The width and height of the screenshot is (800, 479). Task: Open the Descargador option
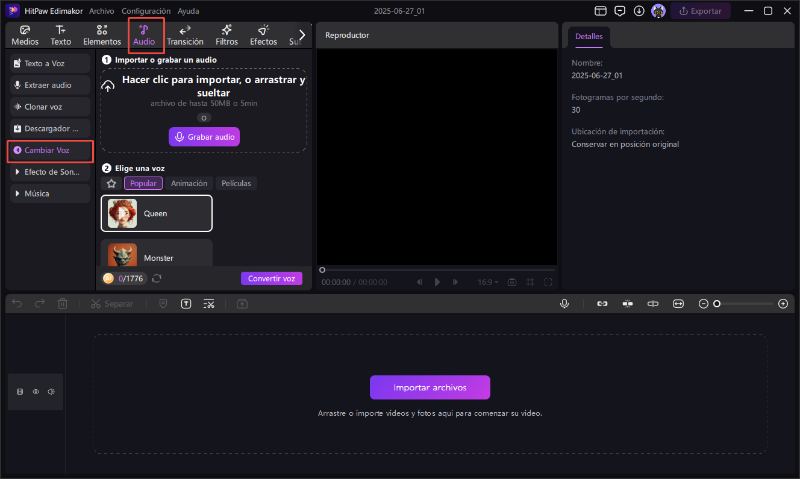(49, 129)
